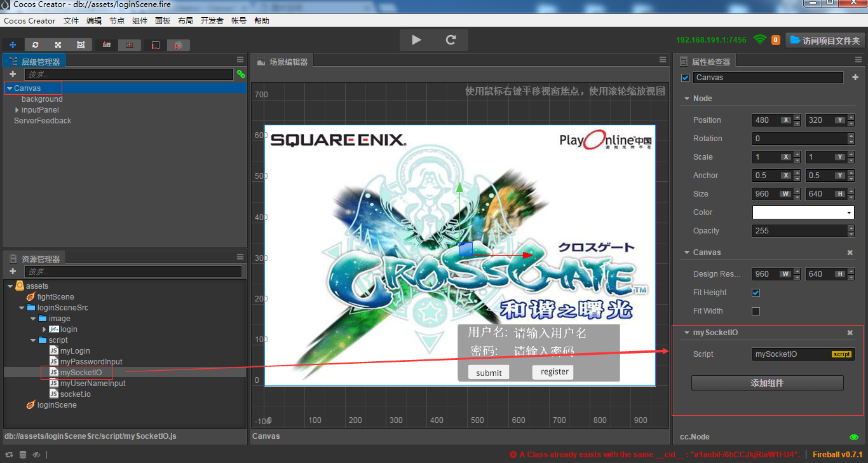
Task: Collapse the mySocketIO component section
Action: click(x=687, y=333)
